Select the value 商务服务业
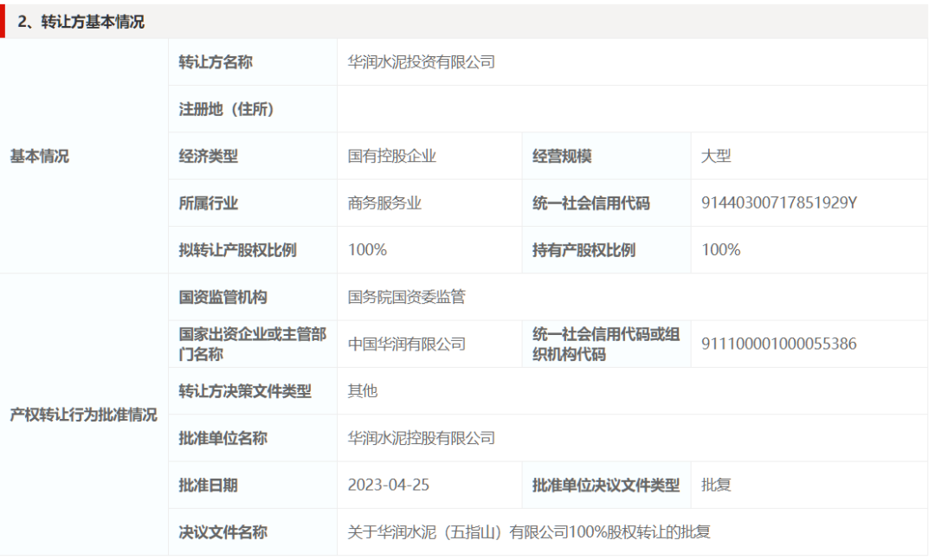Screen dimensions: 935x560 [384, 203]
